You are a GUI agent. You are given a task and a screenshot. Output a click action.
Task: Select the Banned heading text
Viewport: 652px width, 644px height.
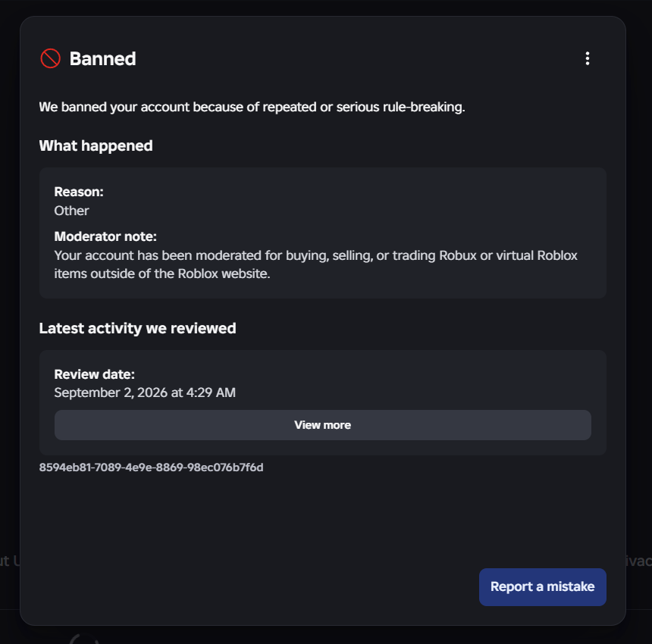102,58
